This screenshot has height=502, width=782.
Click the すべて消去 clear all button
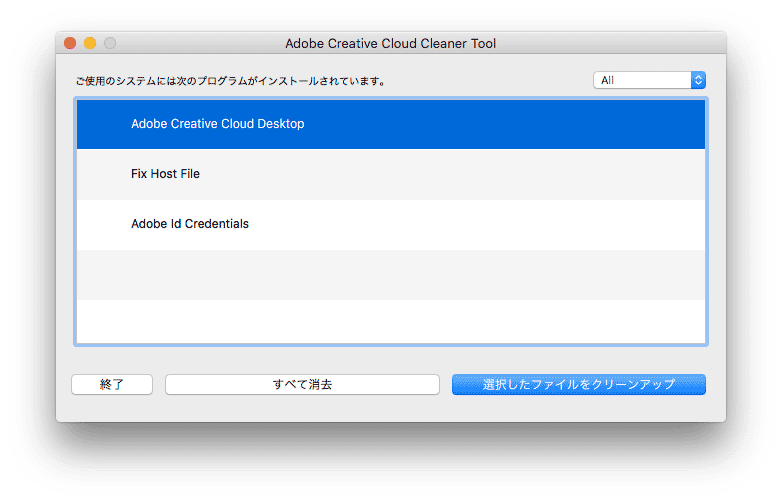(x=302, y=384)
